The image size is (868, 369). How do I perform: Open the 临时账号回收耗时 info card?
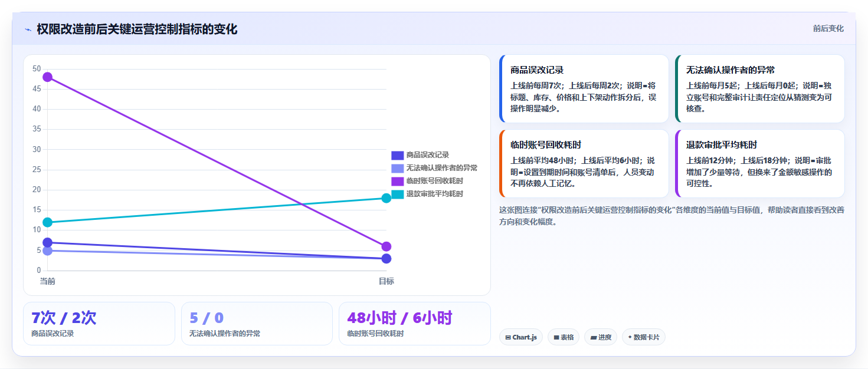coord(584,163)
